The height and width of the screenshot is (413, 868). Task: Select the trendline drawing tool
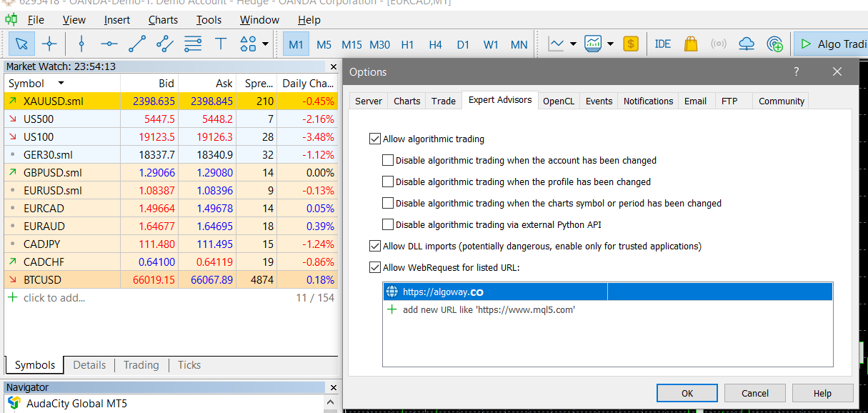click(x=137, y=44)
